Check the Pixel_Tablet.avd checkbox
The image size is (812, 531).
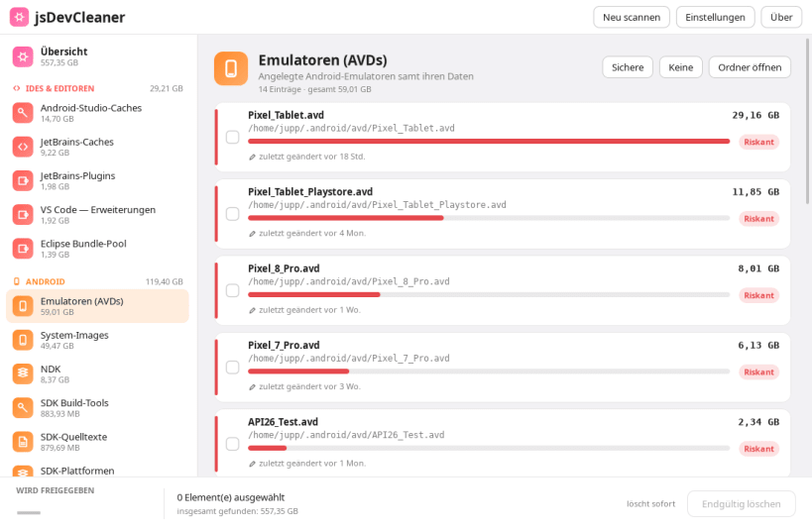click(x=233, y=137)
